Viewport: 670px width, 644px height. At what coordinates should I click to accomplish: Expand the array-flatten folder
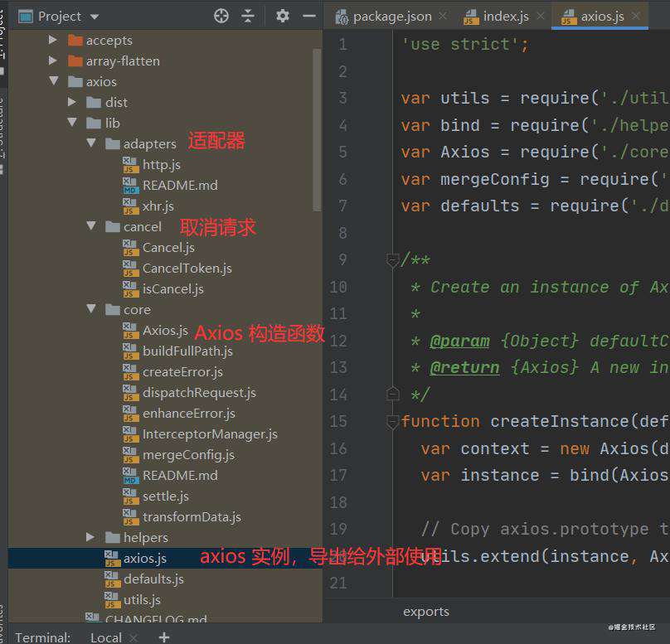coord(53,61)
